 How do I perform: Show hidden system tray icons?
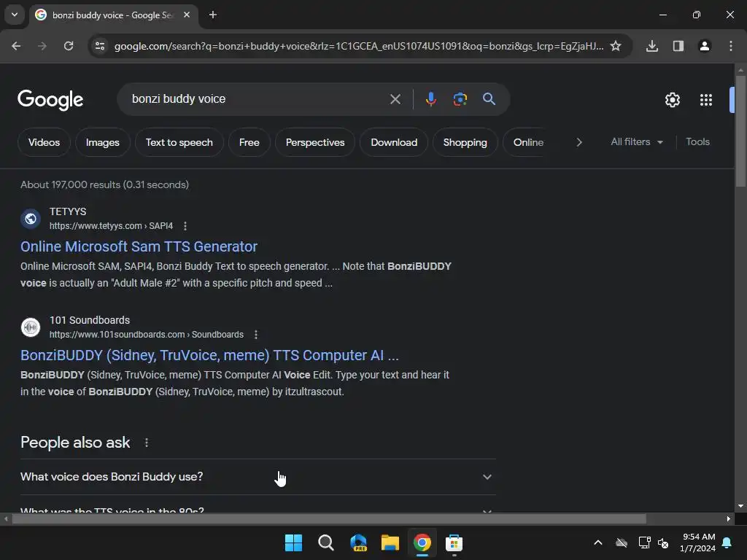tap(598, 542)
